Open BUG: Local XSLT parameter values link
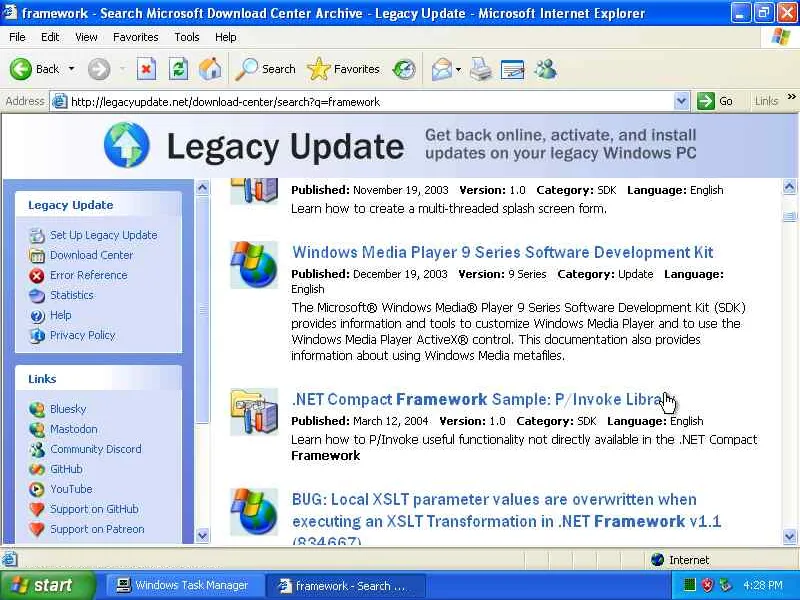Screen dimensions: 800x600 pyautogui.click(x=507, y=519)
